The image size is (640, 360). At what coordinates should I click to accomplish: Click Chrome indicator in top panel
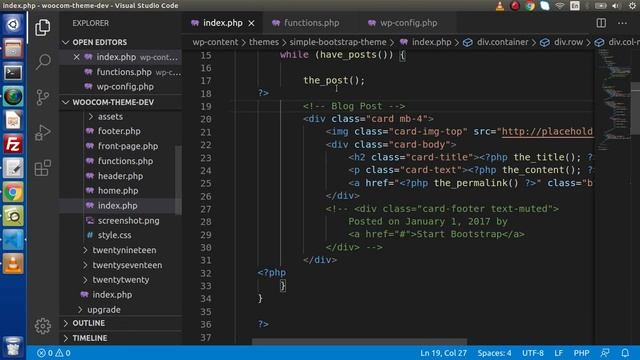530,6
